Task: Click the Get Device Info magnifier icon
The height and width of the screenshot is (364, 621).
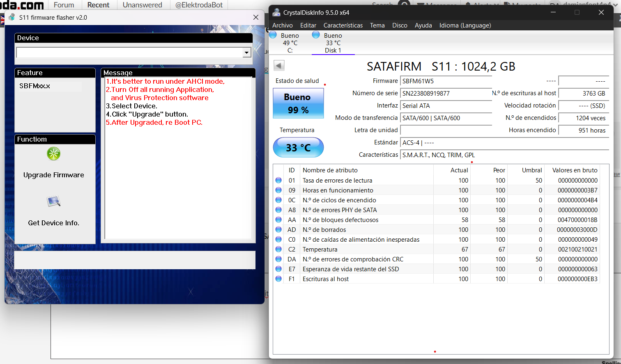Action: click(54, 201)
